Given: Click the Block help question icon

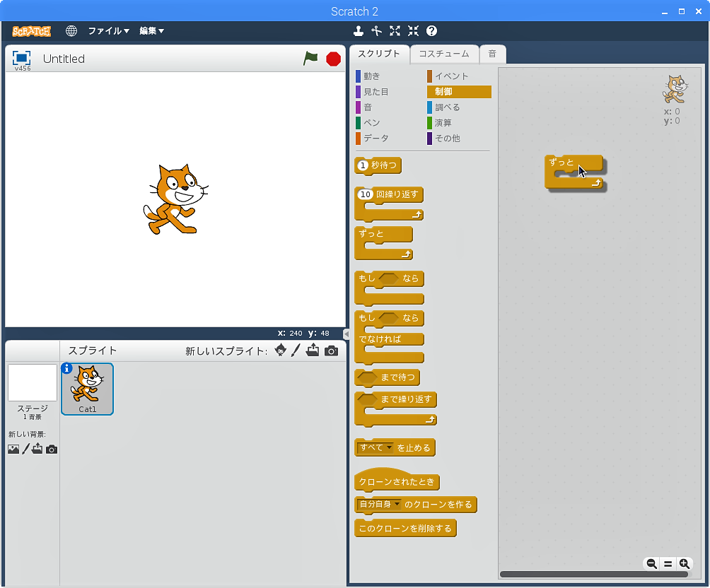Looking at the screenshot, I should click(431, 31).
